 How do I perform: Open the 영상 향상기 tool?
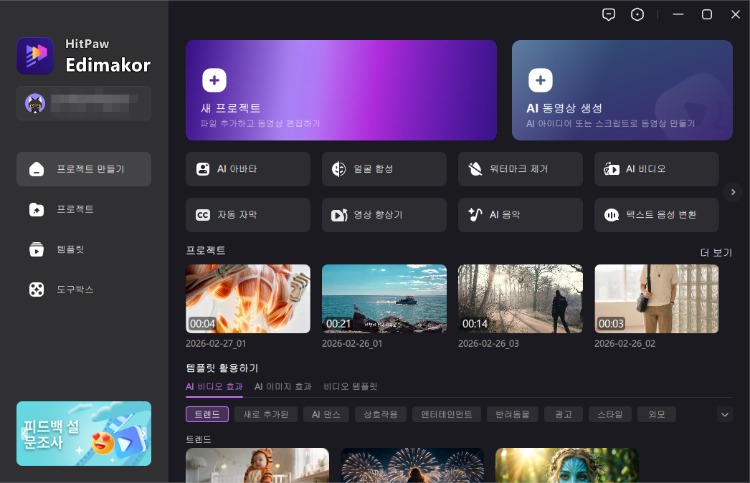(384, 215)
